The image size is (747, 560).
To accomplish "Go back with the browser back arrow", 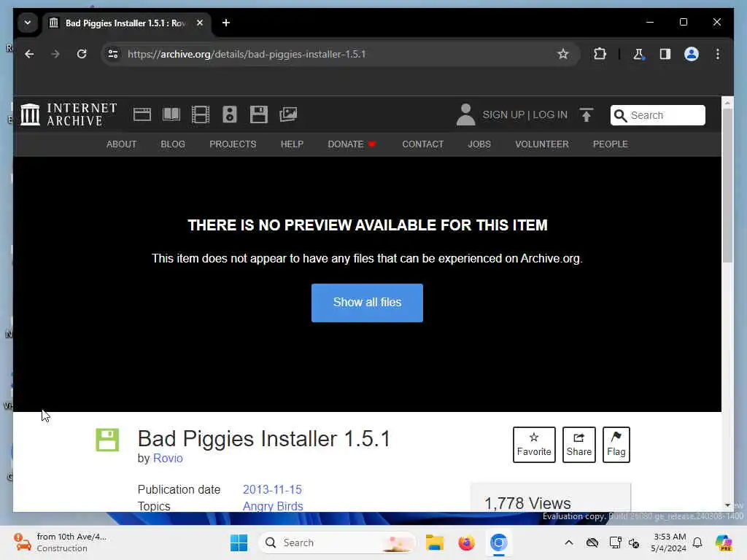I will tap(29, 54).
